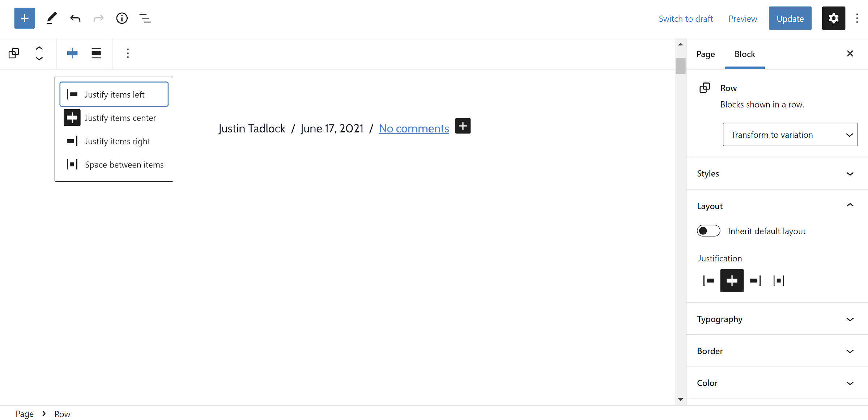Click the Switch to draft link
Image resolution: width=868 pixels, height=420 pixels.
coord(685,19)
